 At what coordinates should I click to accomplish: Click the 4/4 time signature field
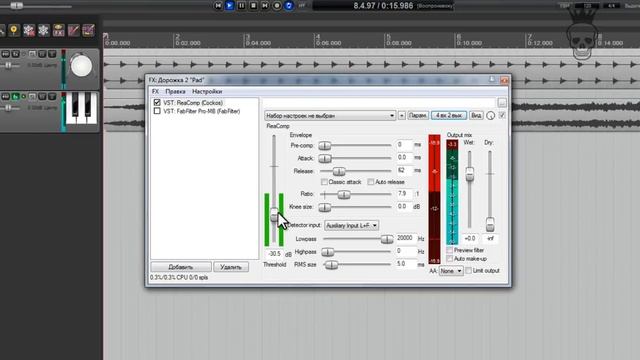pyautogui.click(x=611, y=6)
